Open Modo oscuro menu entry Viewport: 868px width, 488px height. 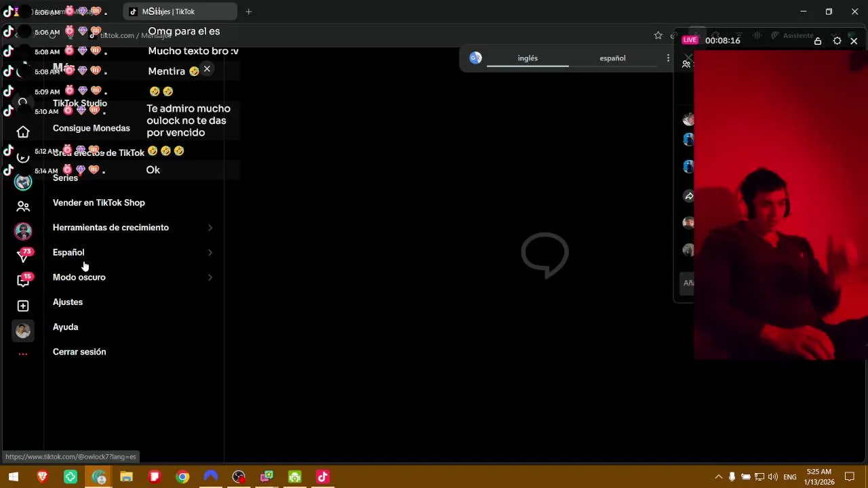(x=79, y=277)
